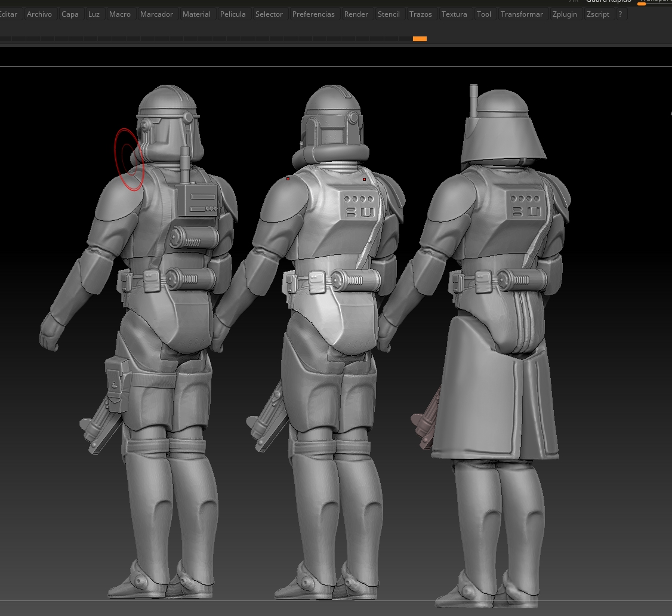The width and height of the screenshot is (672, 616).
Task: Open the Textura menu
Action: click(x=454, y=14)
